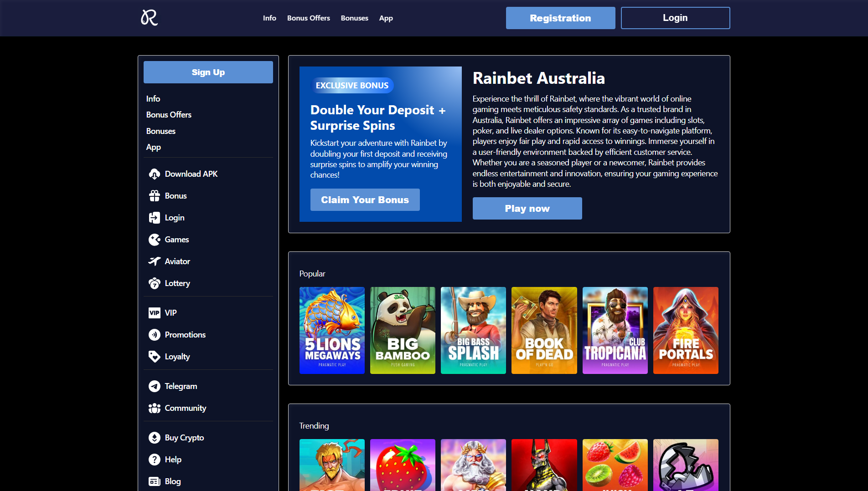Click the Bonus gift icon
Screen dimensions: 868x491
point(155,196)
